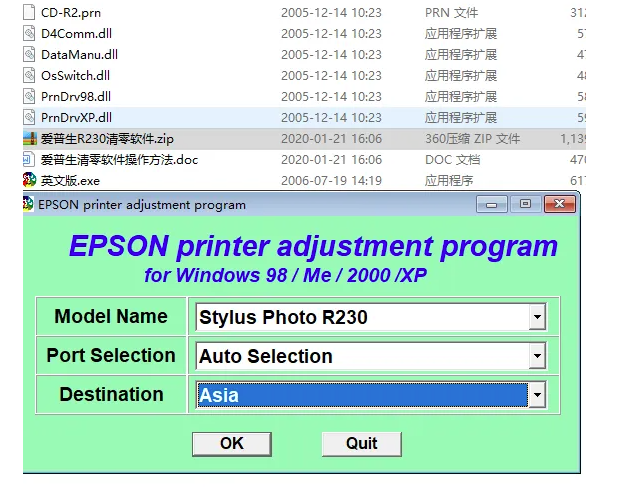Click the PrnDrv98.dll file icon
Screen dimensions: 641x502
[x=29, y=96]
